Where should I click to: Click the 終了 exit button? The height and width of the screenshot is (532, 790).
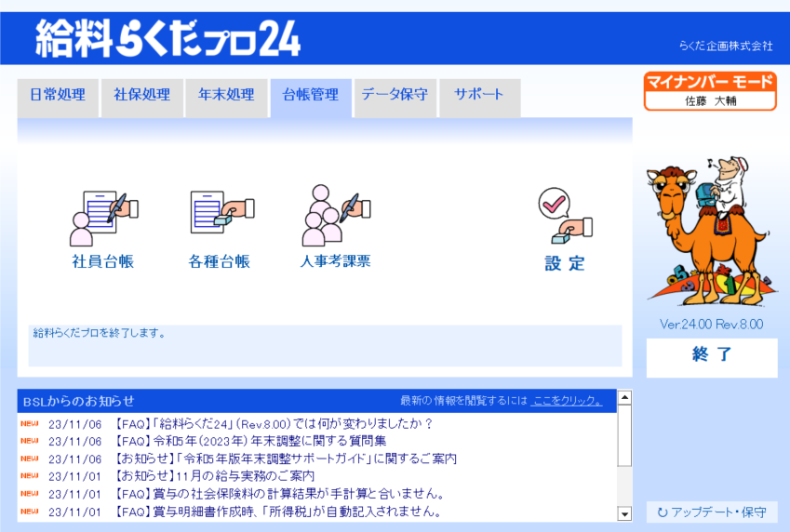[x=712, y=358]
